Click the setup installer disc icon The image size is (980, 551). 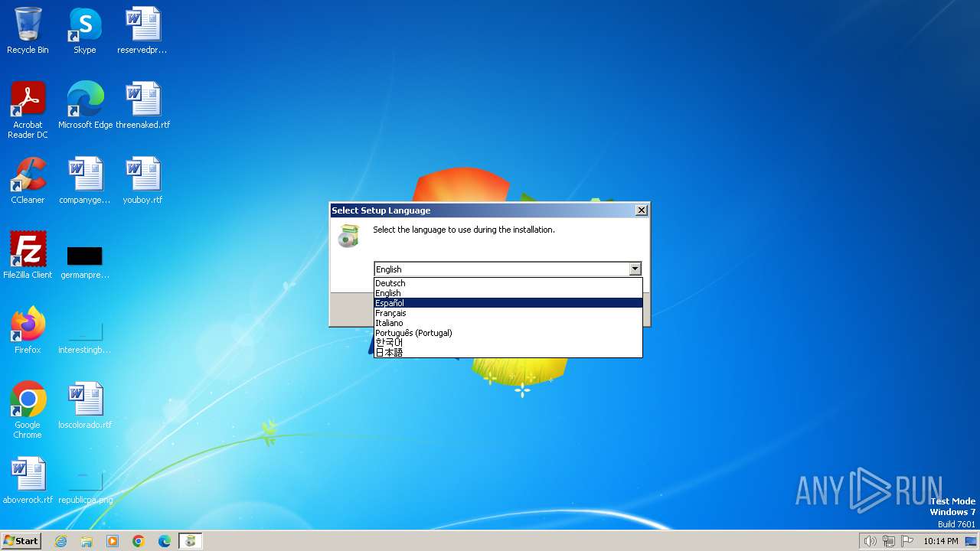pyautogui.click(x=348, y=236)
